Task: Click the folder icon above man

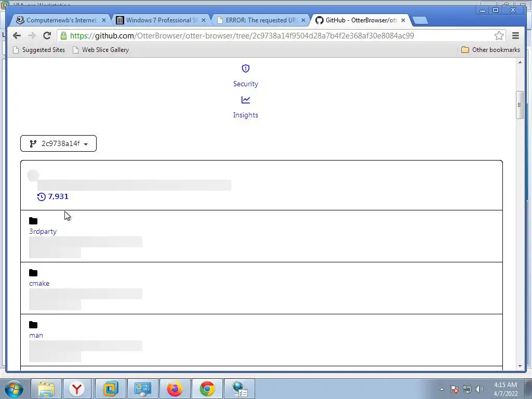Action: point(33,325)
